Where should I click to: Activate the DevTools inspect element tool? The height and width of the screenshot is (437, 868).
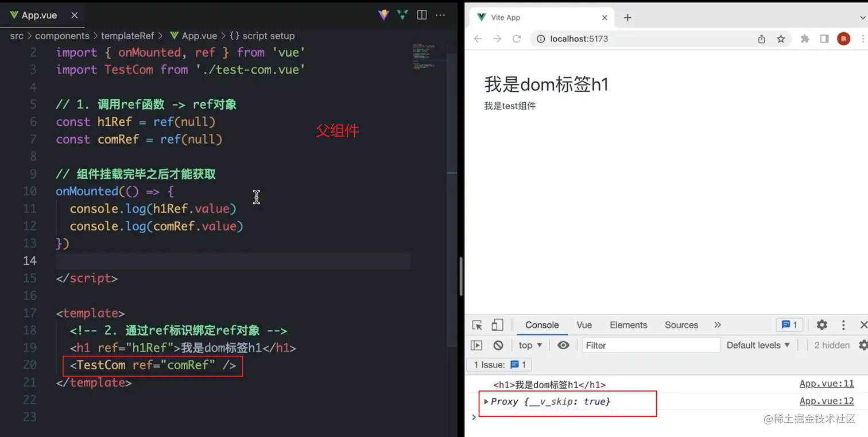[x=477, y=325]
